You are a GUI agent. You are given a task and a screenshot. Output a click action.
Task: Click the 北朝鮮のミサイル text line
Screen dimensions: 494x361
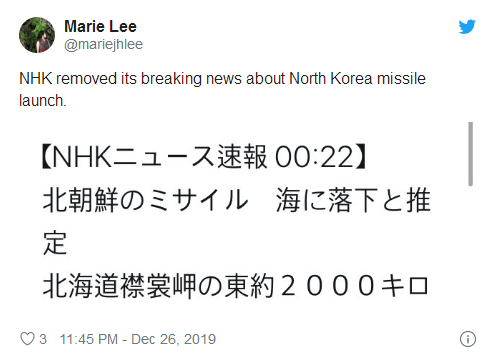pos(145,200)
